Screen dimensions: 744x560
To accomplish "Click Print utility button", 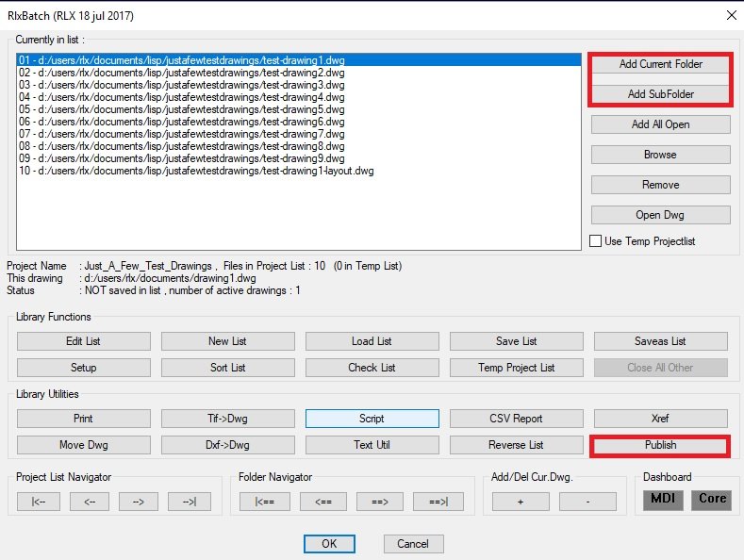I will 84,419.
